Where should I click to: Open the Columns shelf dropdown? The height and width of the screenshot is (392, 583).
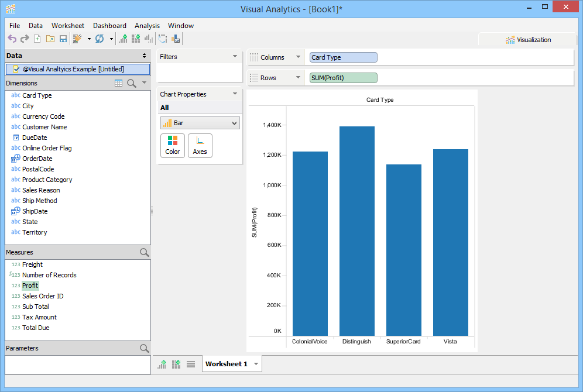coord(298,57)
